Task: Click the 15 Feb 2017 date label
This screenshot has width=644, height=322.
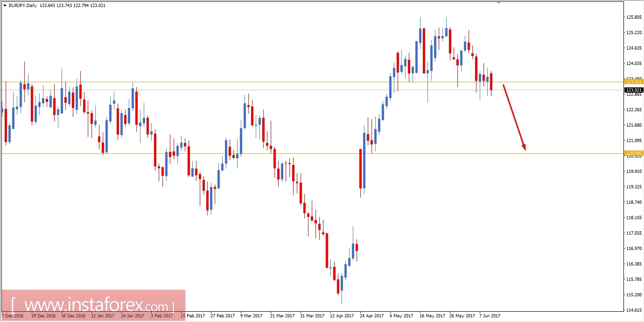Action: tap(192, 316)
